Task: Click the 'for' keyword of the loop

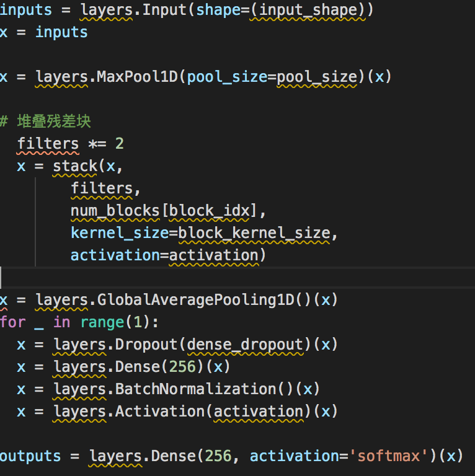Action: (13, 322)
